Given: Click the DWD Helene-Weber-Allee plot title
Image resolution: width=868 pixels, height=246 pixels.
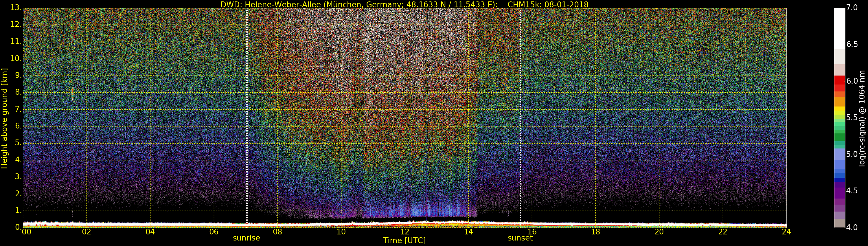Looking at the screenshot, I should (x=404, y=4).
